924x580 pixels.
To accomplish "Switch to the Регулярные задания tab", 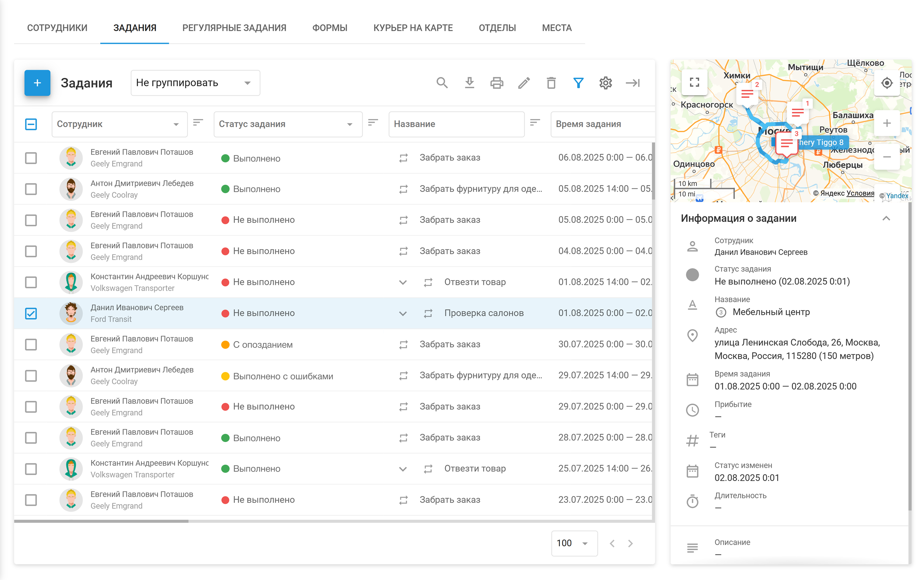I will coord(234,28).
